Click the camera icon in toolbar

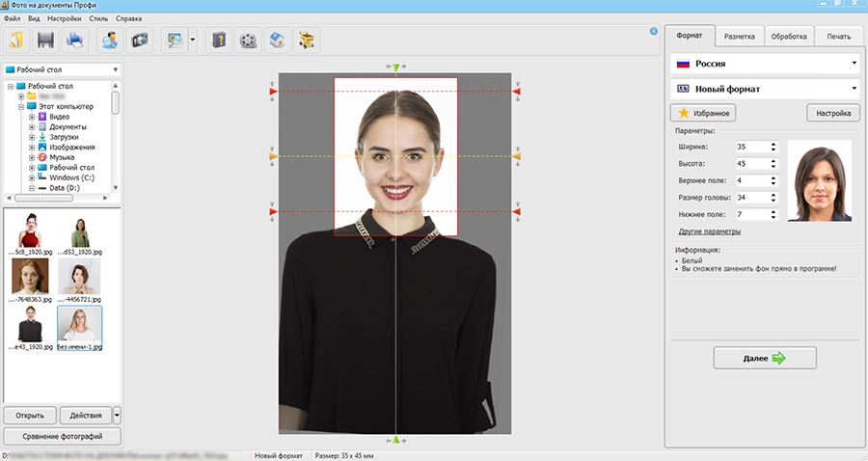pos(140,40)
